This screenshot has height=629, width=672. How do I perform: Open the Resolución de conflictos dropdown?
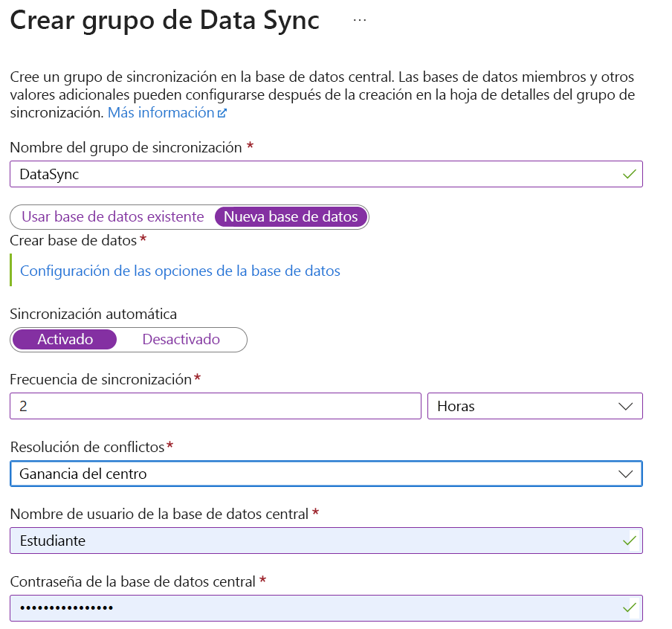327,473
